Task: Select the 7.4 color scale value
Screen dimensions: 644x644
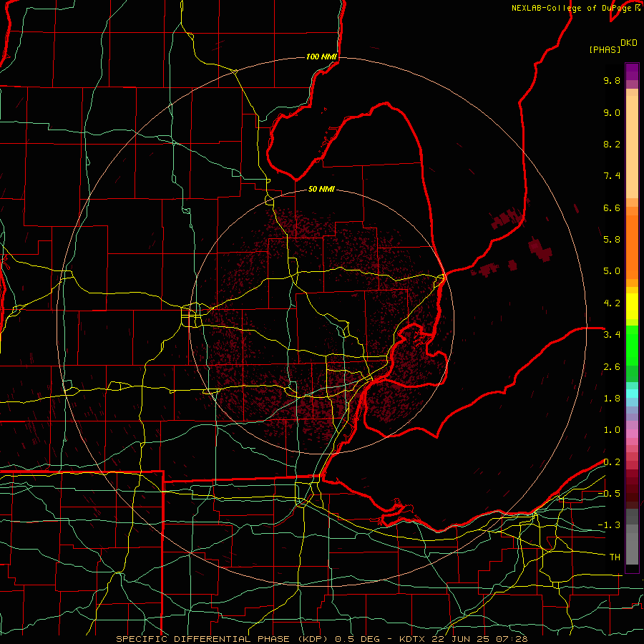Action: (612, 176)
